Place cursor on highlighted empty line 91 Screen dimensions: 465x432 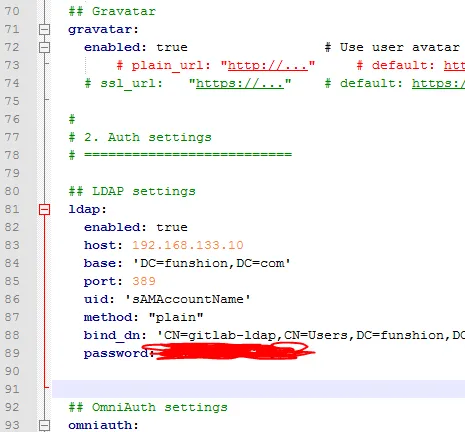tap(258, 389)
